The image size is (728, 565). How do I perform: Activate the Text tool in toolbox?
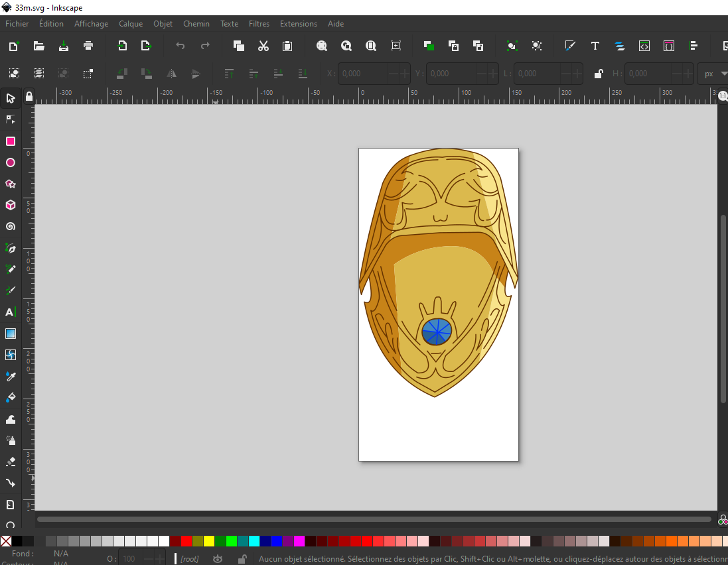click(11, 312)
